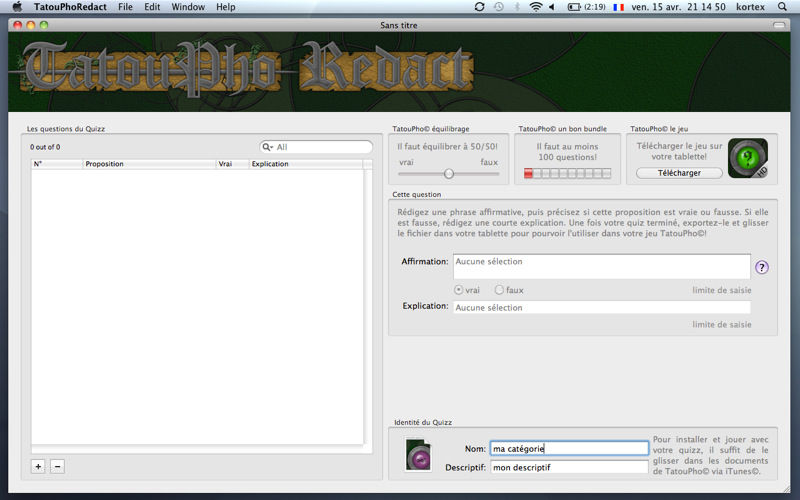800x500 pixels.
Task: Click the Télécharger button
Action: click(679, 173)
